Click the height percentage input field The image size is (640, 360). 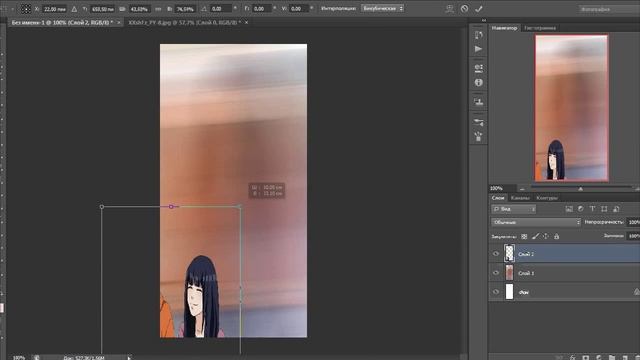pos(186,9)
